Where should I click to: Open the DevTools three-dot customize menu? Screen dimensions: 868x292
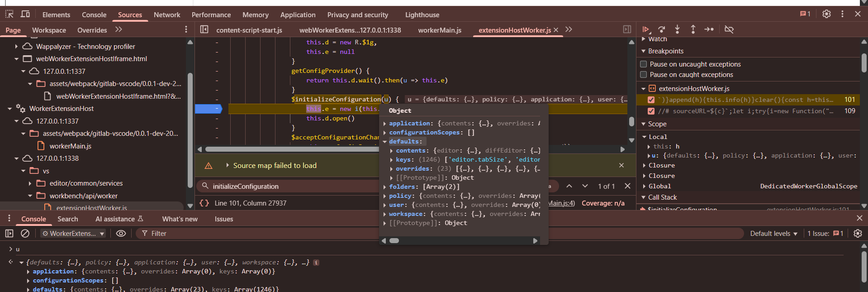(x=842, y=14)
